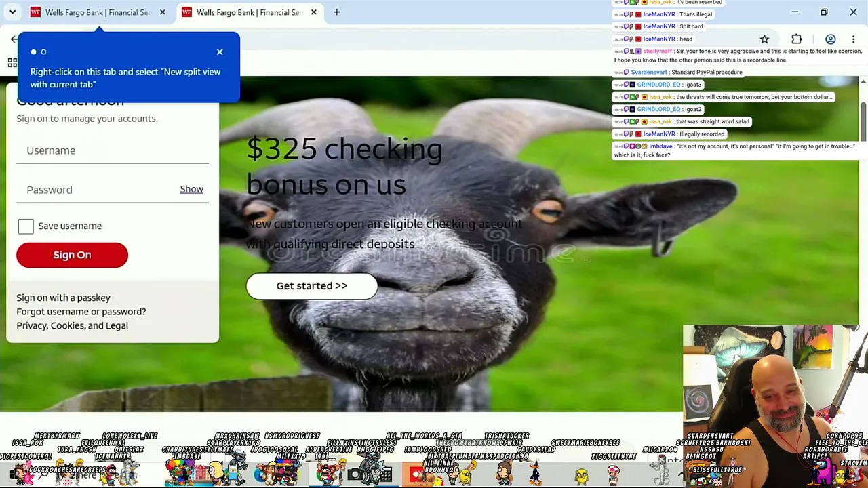Check the Save username checkbox

[x=26, y=226]
